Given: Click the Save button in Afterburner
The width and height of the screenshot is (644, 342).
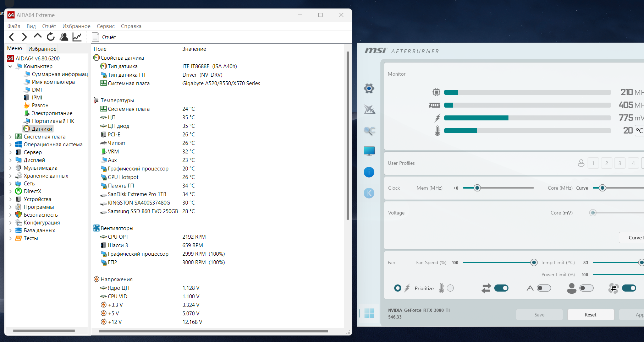Looking at the screenshot, I should pos(539,315).
